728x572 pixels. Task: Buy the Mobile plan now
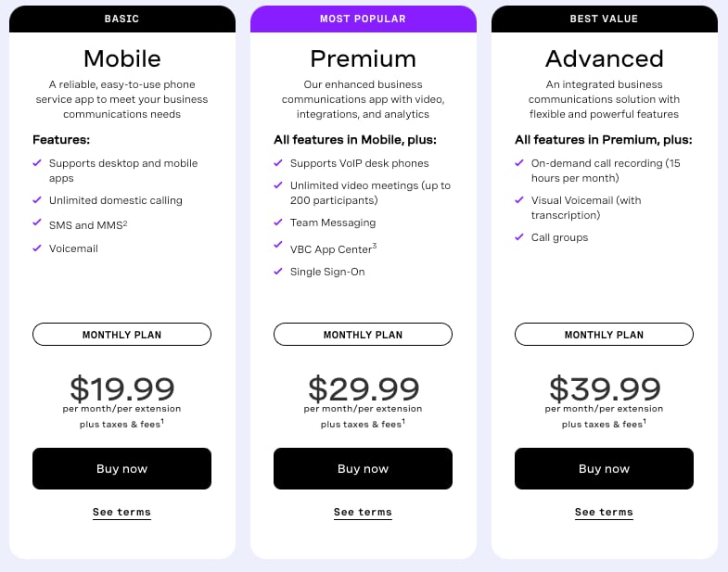(121, 468)
